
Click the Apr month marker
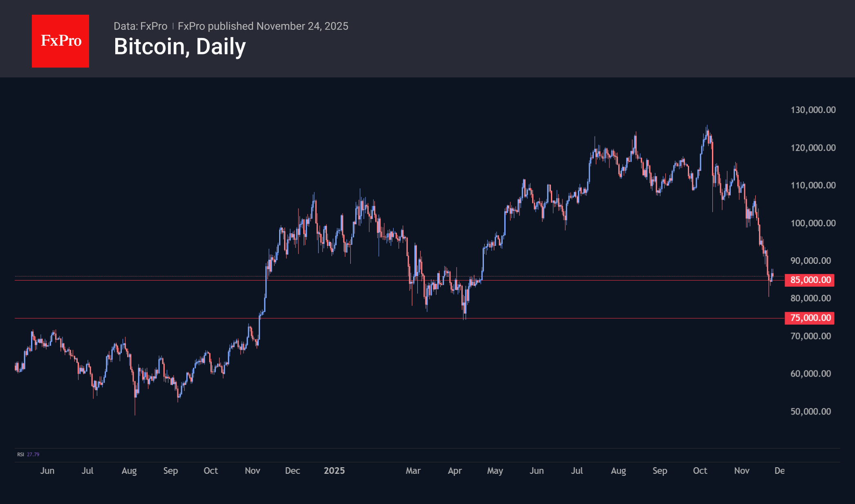tap(455, 471)
